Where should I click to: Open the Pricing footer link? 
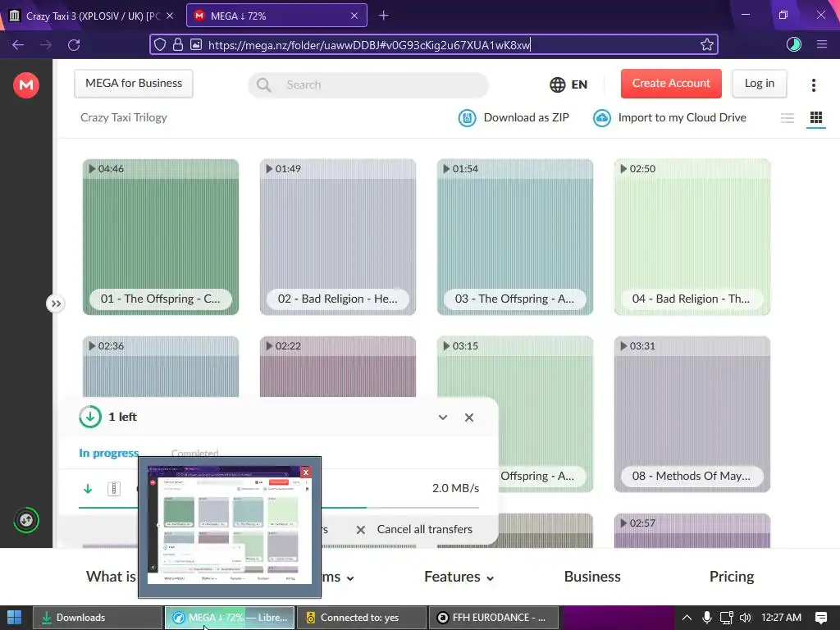pos(731,577)
